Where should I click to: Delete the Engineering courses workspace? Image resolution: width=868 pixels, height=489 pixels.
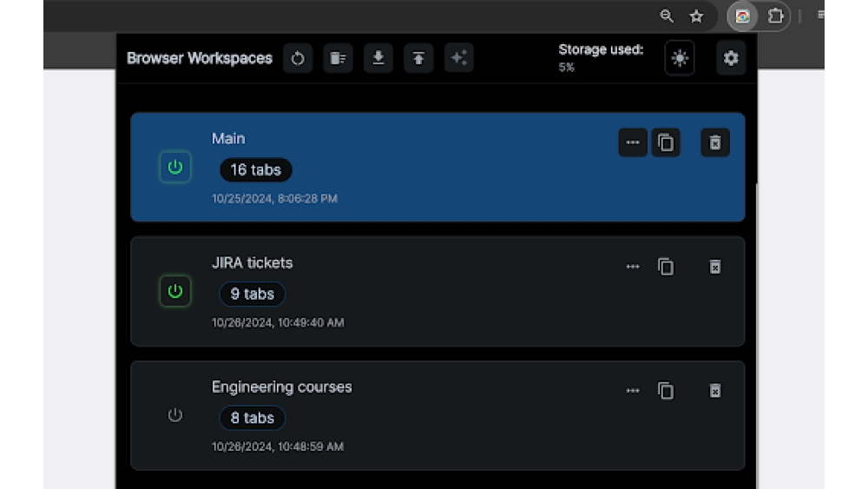715,391
